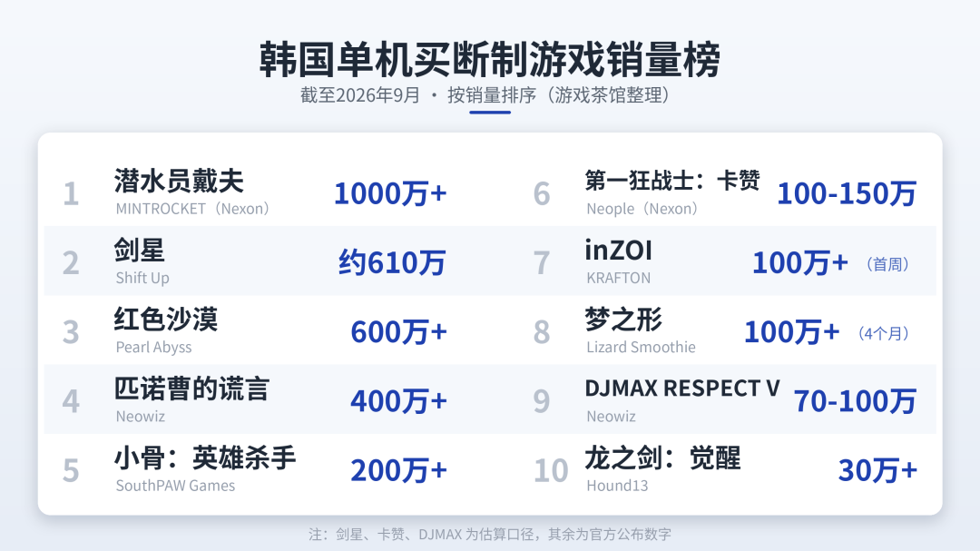Click sales figure 200万+
Image resolution: width=980 pixels, height=551 pixels.
[x=398, y=470]
